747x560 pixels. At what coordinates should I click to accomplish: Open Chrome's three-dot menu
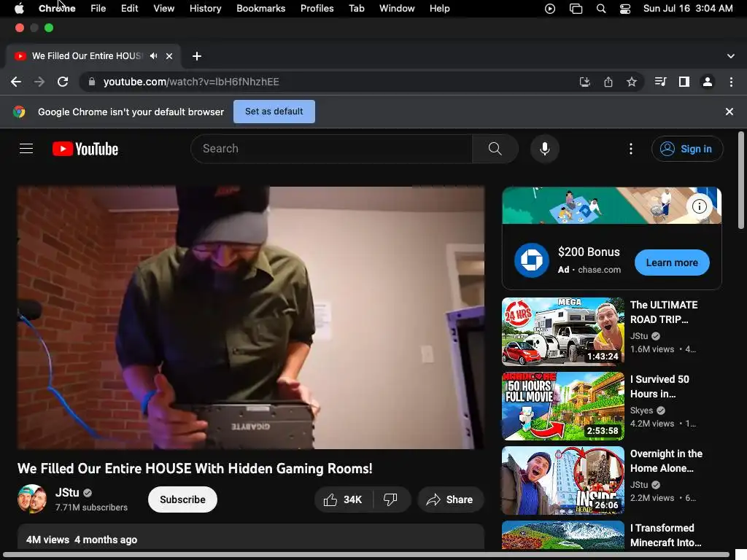click(731, 82)
